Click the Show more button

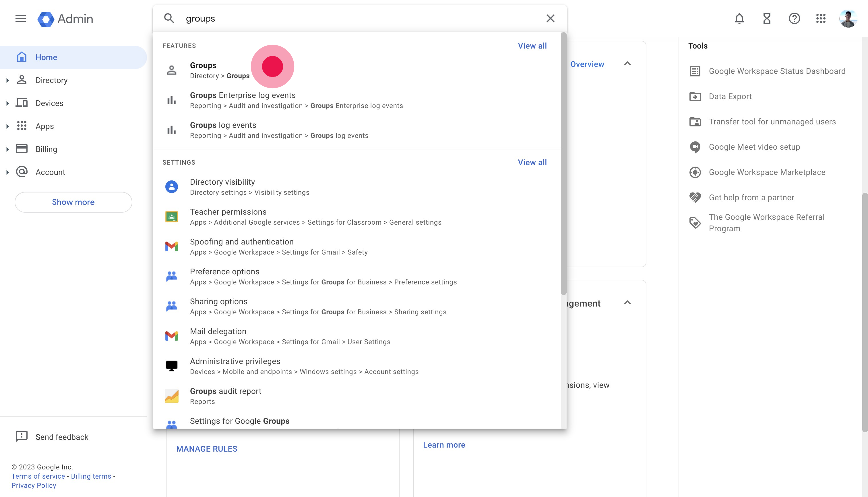[x=73, y=202]
